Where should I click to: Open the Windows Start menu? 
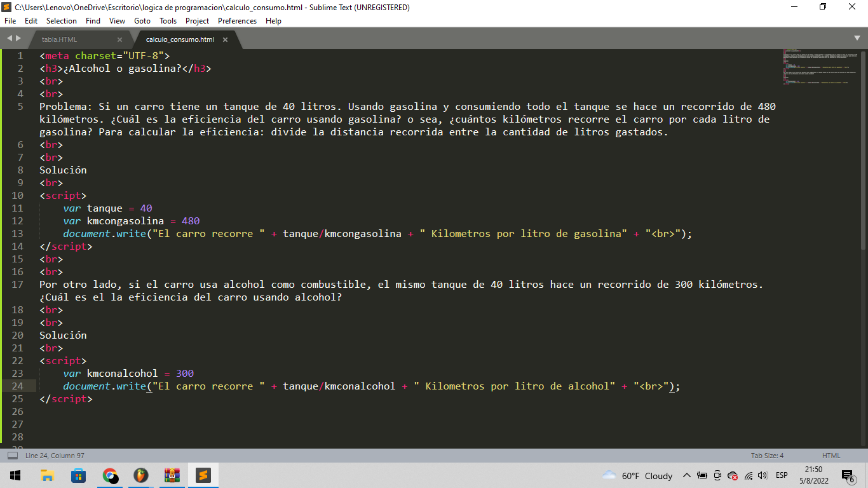click(x=15, y=475)
